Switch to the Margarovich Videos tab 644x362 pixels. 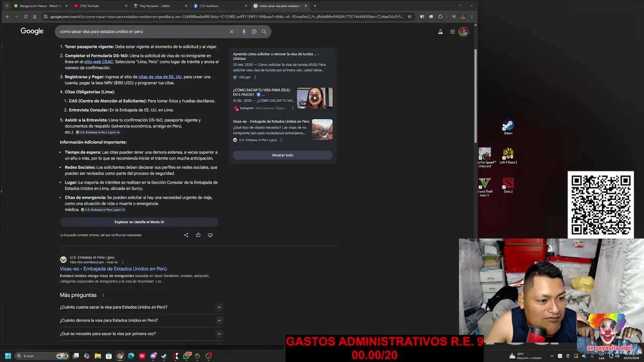(x=41, y=6)
